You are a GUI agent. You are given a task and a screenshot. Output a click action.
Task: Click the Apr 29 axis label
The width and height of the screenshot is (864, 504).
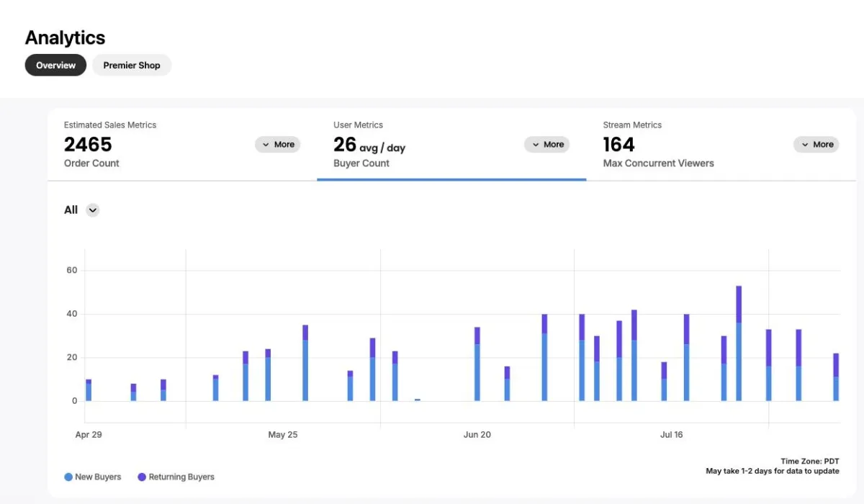pos(89,435)
